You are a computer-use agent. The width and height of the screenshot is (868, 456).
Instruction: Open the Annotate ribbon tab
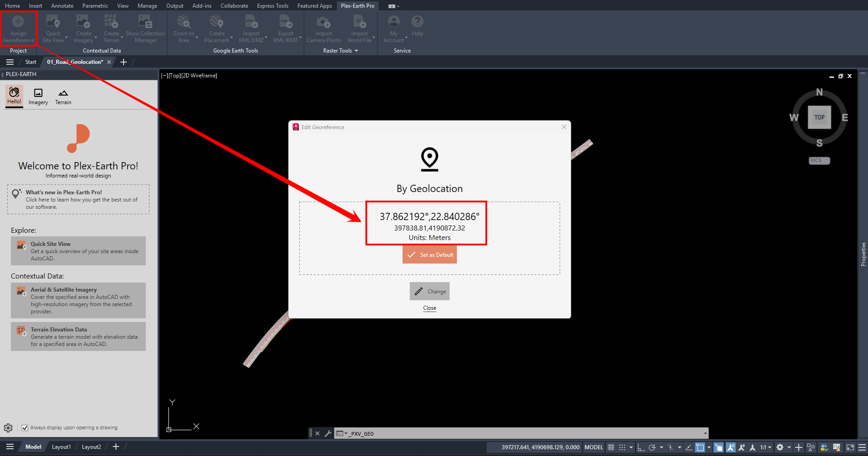(x=62, y=6)
